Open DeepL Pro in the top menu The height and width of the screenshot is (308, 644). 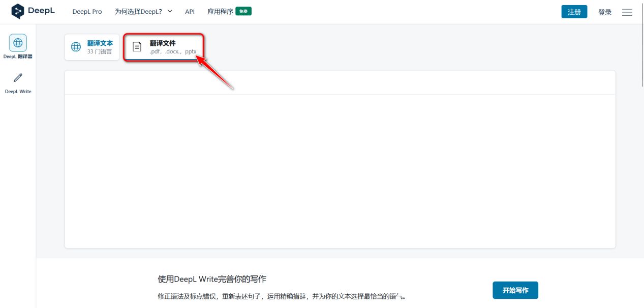87,12
